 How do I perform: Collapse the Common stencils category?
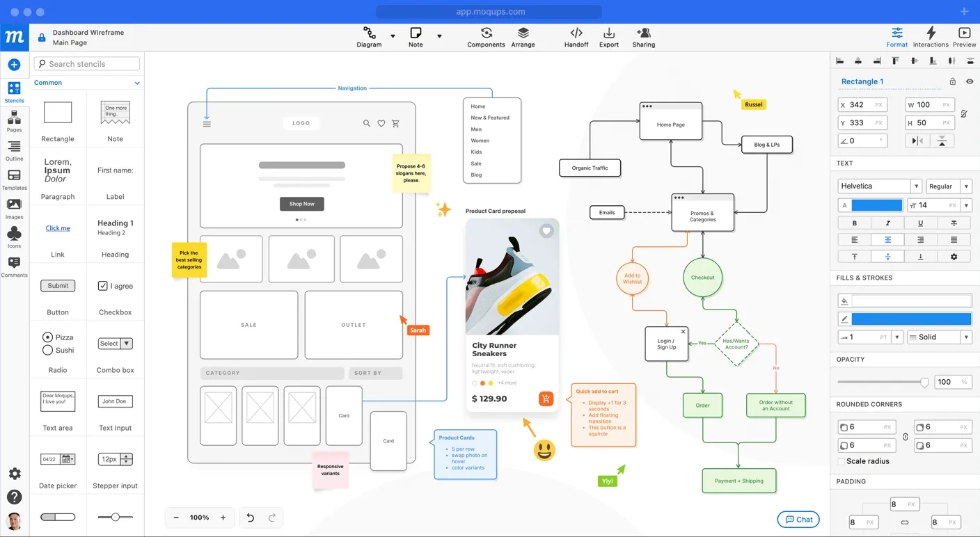click(x=137, y=83)
